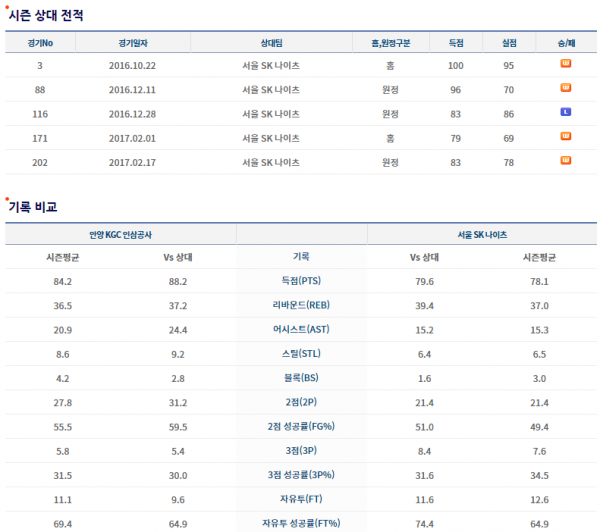Click the 2점 성공률(FG%) label

point(301,426)
